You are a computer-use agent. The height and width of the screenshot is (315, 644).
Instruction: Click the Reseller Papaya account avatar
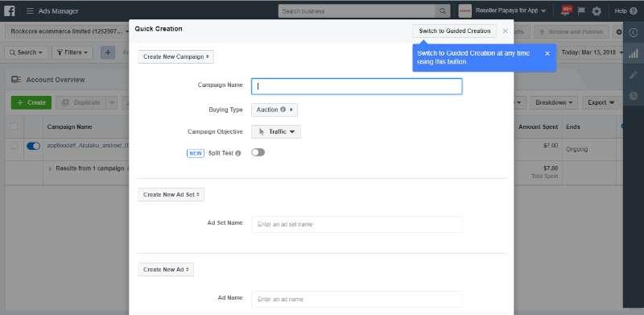465,11
